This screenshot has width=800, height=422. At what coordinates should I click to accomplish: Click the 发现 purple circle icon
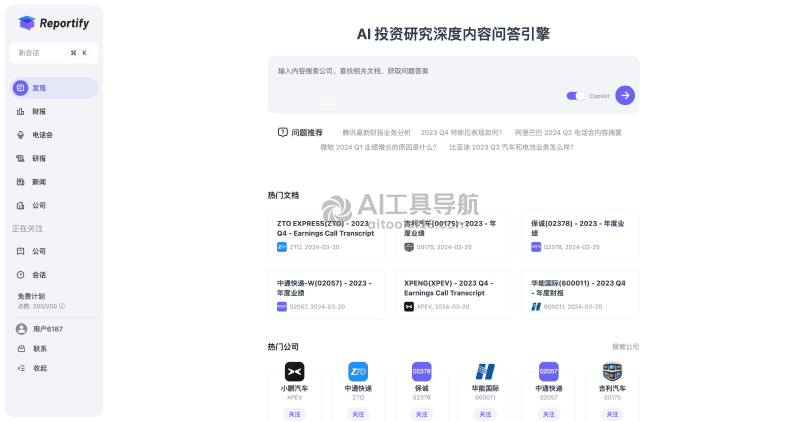[20, 88]
